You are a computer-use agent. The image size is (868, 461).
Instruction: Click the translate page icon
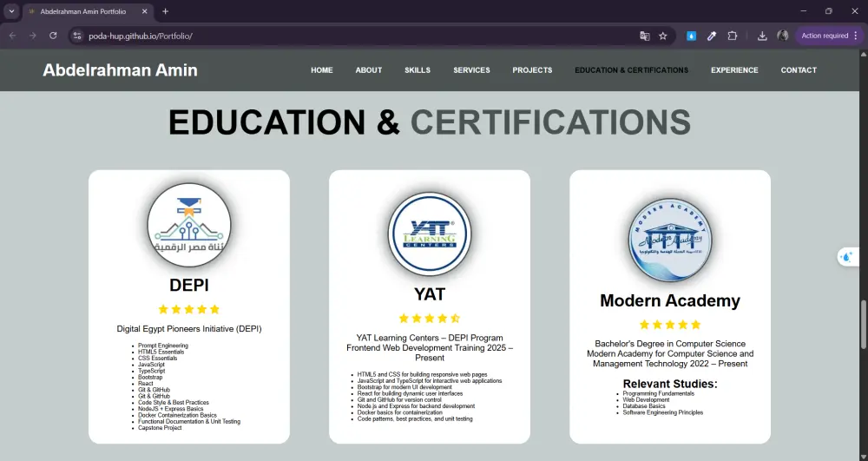644,36
